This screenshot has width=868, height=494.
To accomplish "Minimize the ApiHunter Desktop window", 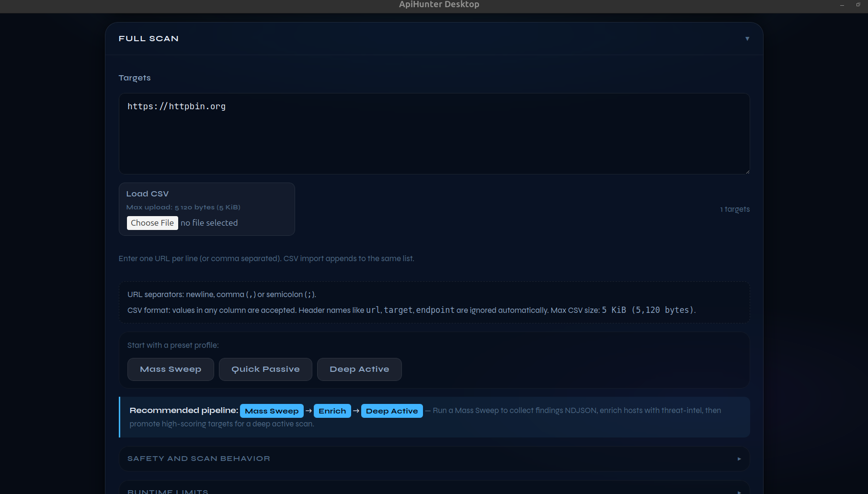I will (842, 5).
